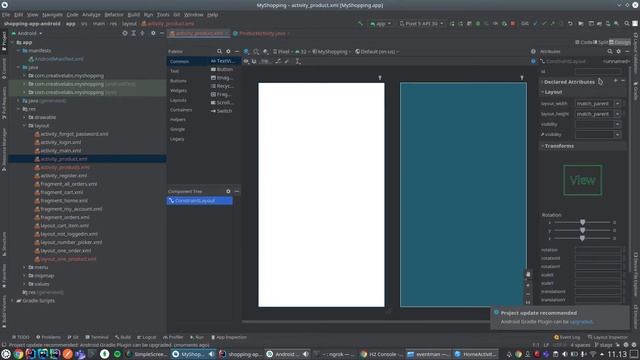This screenshot has height=360, width=640.
Task: Expand the menu folder in res
Action: pos(24,267)
